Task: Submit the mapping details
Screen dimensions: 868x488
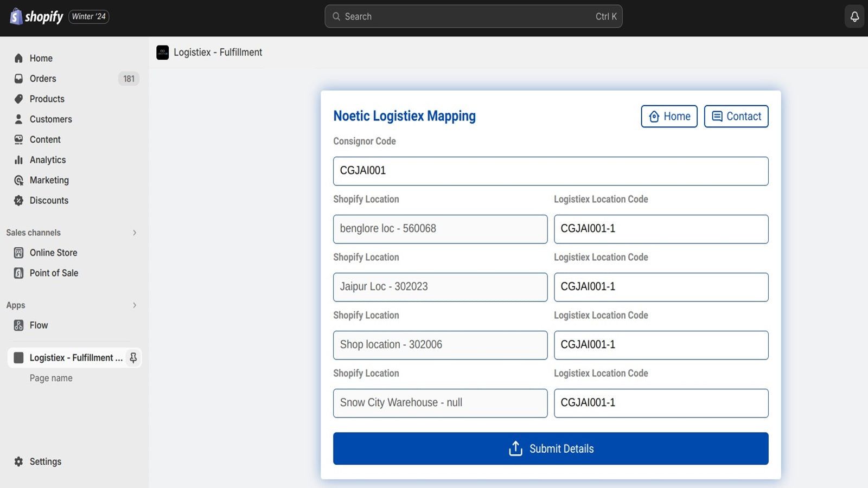Action: click(x=551, y=448)
